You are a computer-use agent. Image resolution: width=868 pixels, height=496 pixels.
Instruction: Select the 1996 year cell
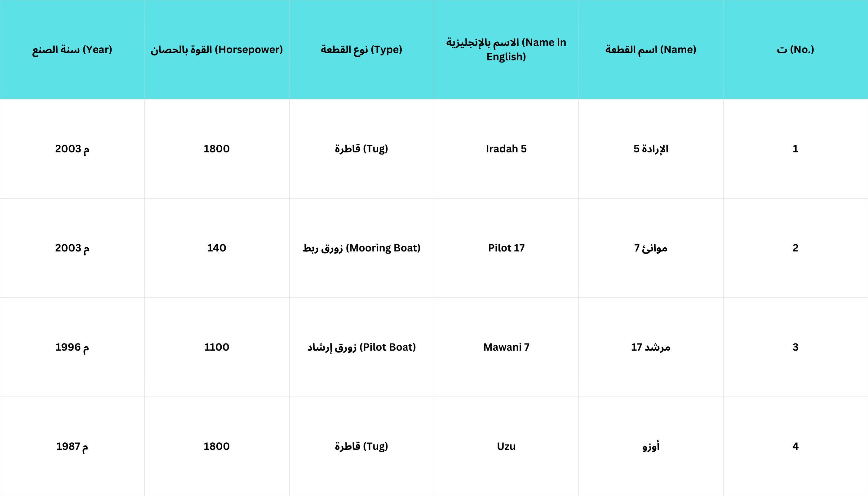click(x=72, y=347)
